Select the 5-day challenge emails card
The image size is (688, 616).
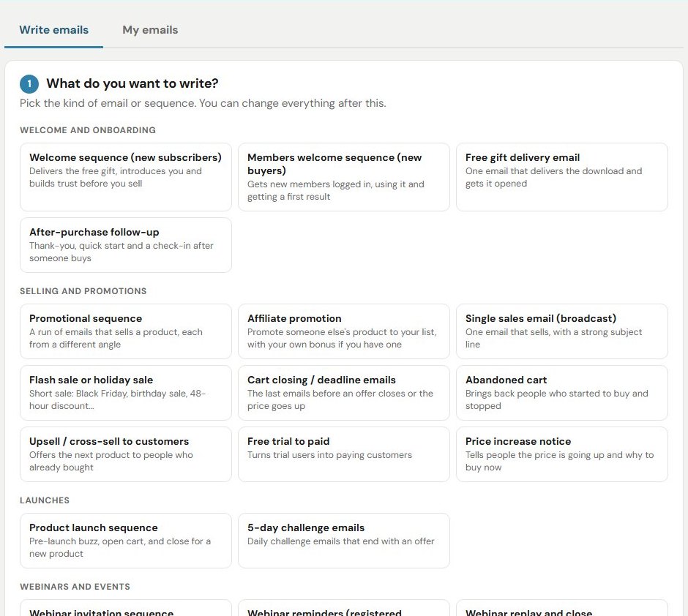pos(343,541)
